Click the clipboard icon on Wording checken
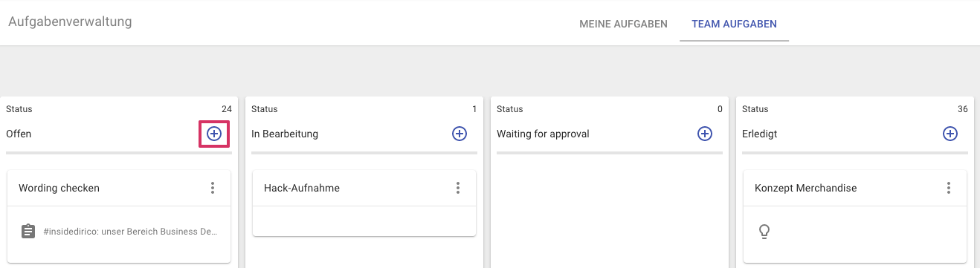Image resolution: width=980 pixels, height=268 pixels. point(28,232)
